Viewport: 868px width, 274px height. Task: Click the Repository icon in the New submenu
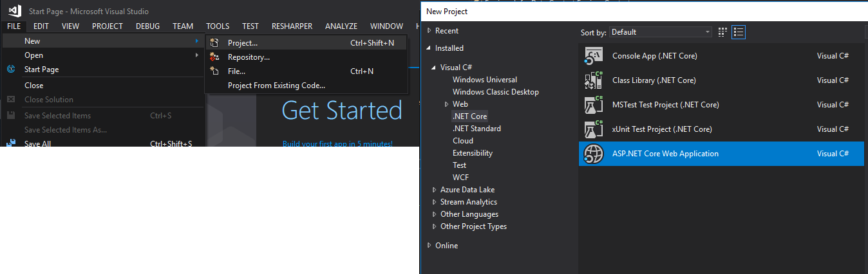point(214,57)
